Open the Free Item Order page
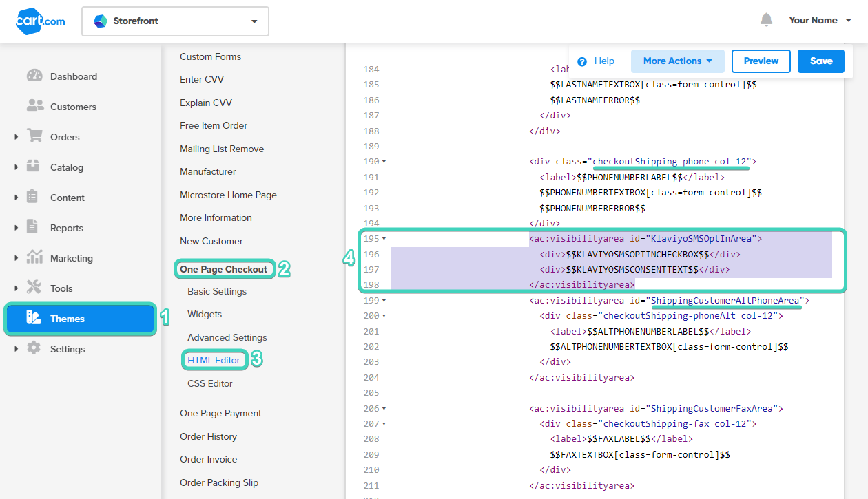Image resolution: width=868 pixels, height=499 pixels. coord(214,125)
